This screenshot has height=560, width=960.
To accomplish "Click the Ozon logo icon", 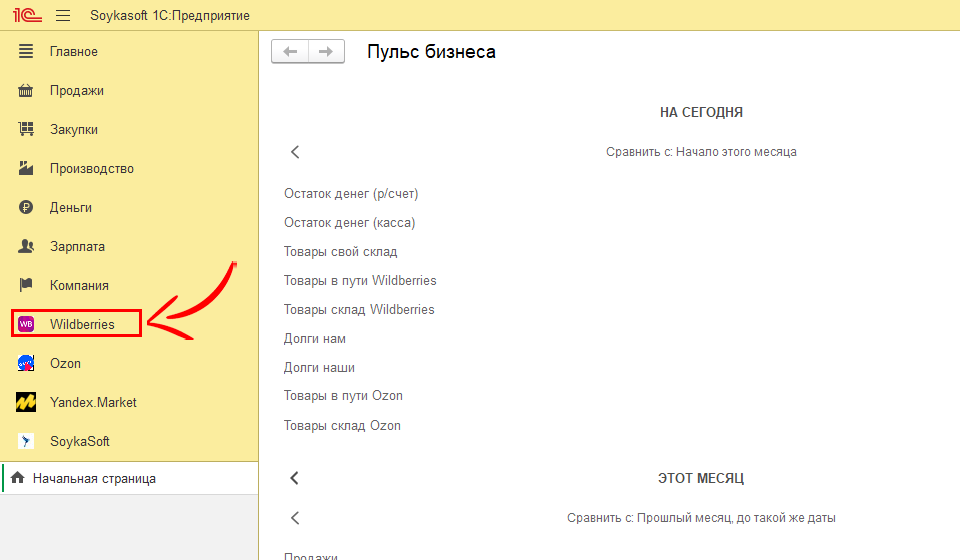I will tap(27, 363).
